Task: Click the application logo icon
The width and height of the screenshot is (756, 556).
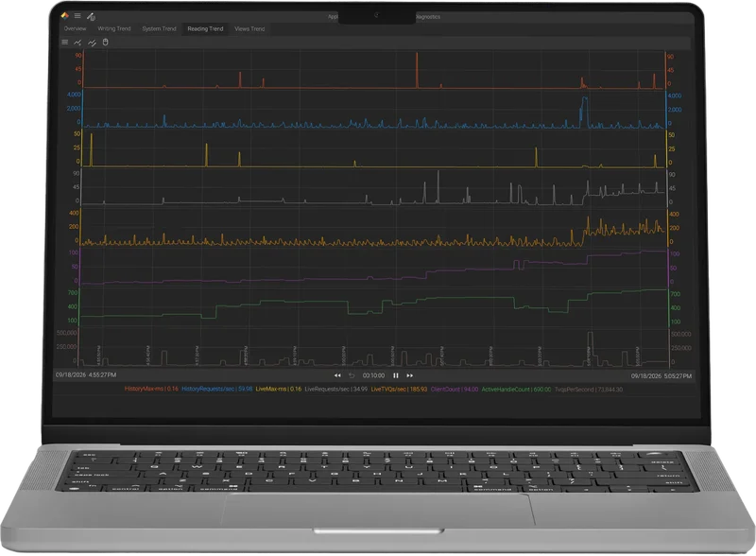Action: [x=65, y=15]
